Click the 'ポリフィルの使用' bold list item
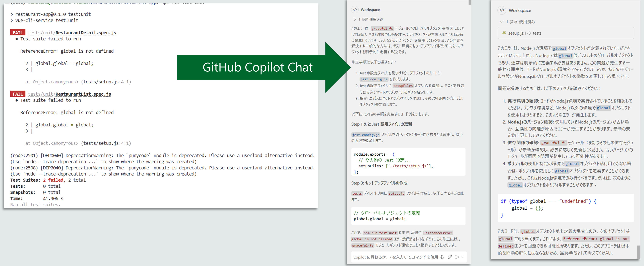 pyautogui.click(x=522, y=163)
